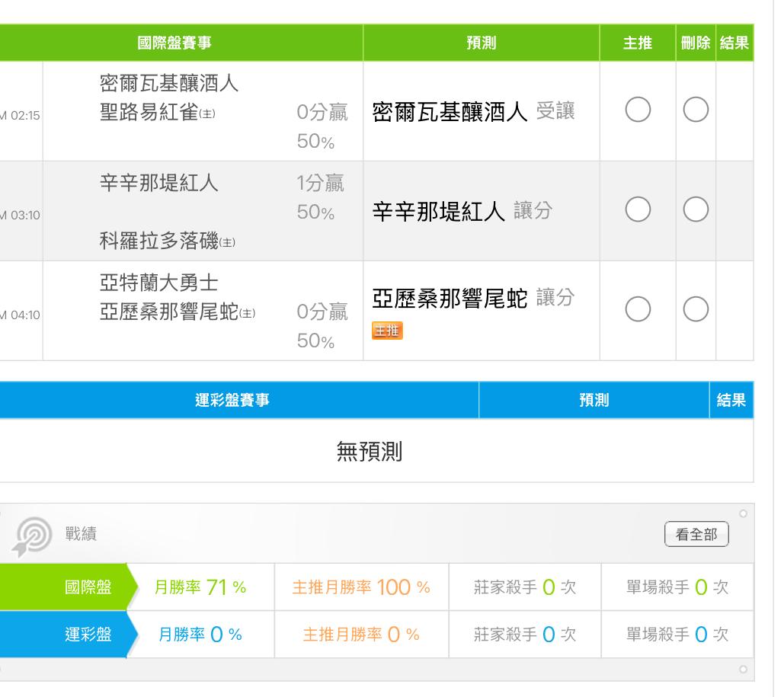This screenshot has height=697, width=784.
Task: Click the blue 結果 column header
Action: 731,400
